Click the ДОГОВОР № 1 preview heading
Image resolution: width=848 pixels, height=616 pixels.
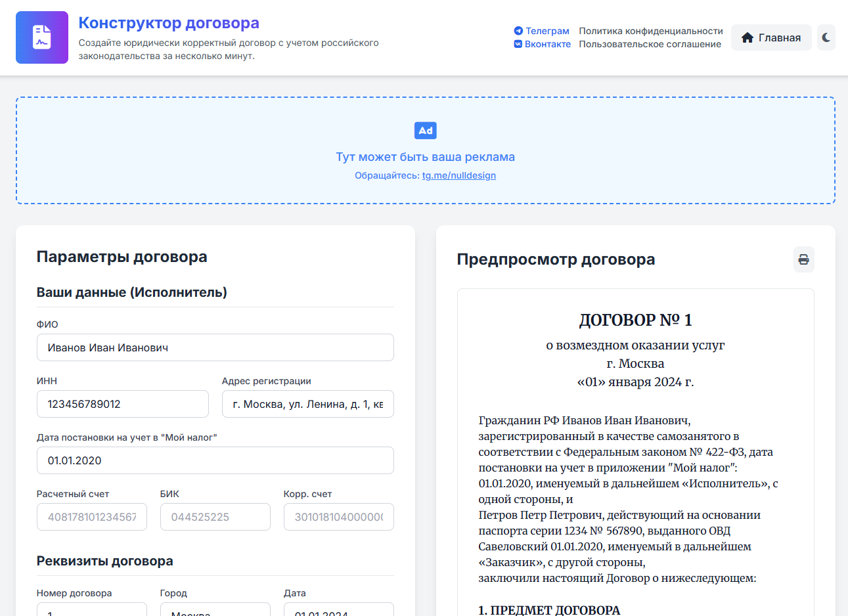(635, 320)
